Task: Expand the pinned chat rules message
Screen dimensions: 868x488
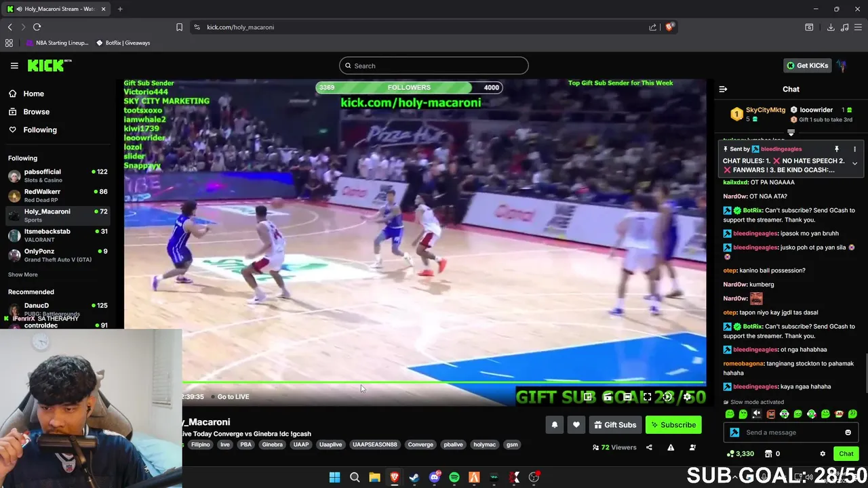Action: (x=854, y=163)
